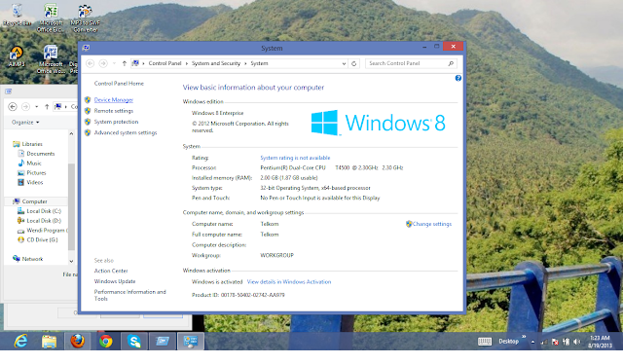Image resolution: width=623 pixels, height=364 pixels.
Task: Open Skype from the taskbar
Action: 134,342
